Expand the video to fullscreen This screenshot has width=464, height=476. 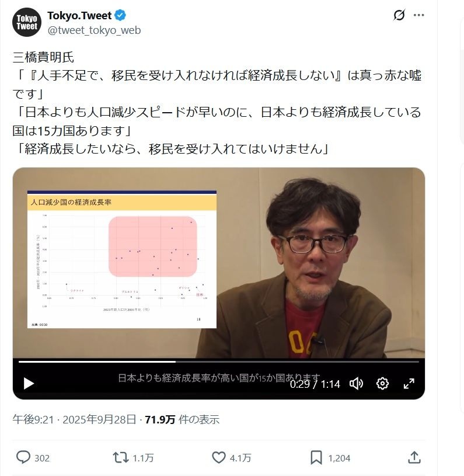(x=409, y=383)
